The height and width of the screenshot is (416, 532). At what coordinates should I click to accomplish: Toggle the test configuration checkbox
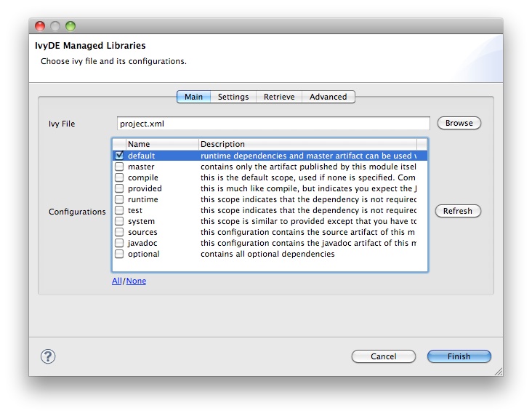tap(119, 210)
